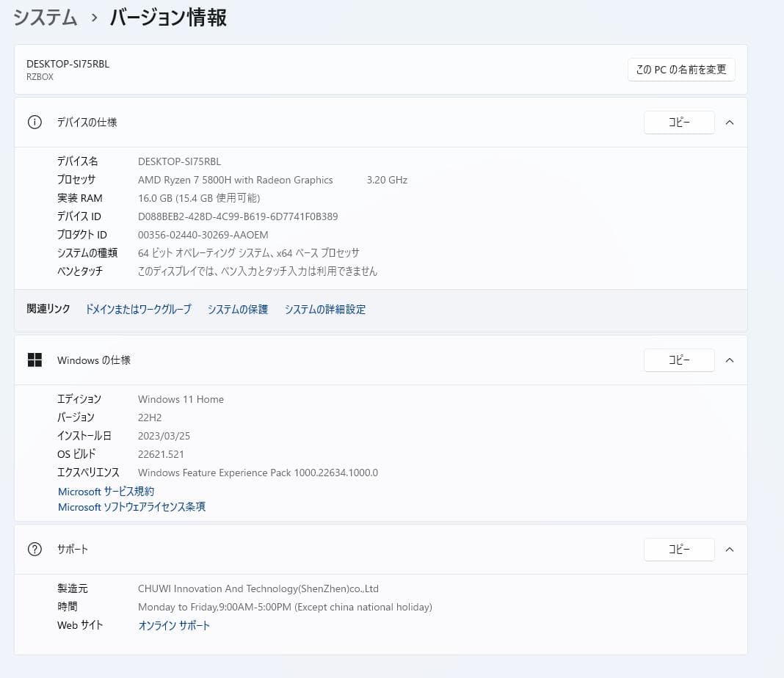Screen dimensions: 784x678
Task: Click the Windows logo icon in Windows の仕様
Action: (x=35, y=360)
